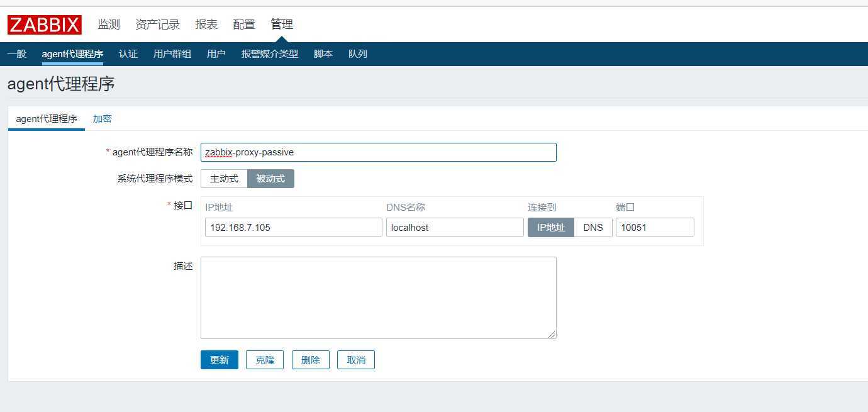Open 认证 submenu item

[128, 54]
